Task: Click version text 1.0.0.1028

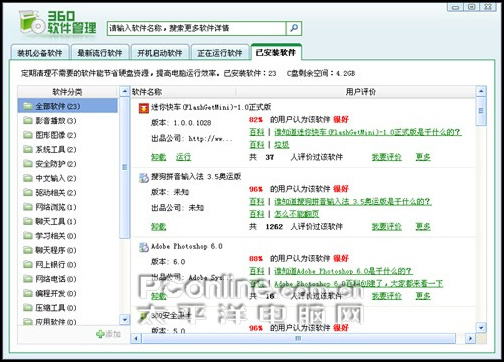Action: click(192, 123)
